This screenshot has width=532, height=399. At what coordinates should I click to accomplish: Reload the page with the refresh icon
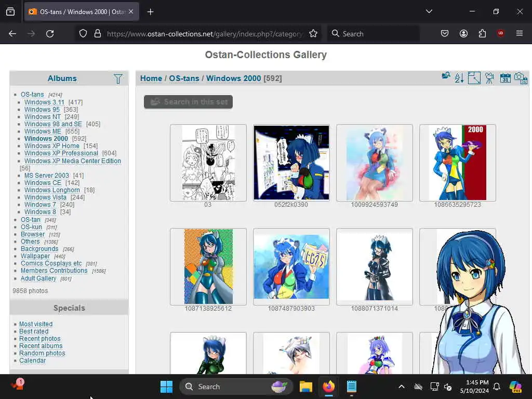[x=50, y=34]
